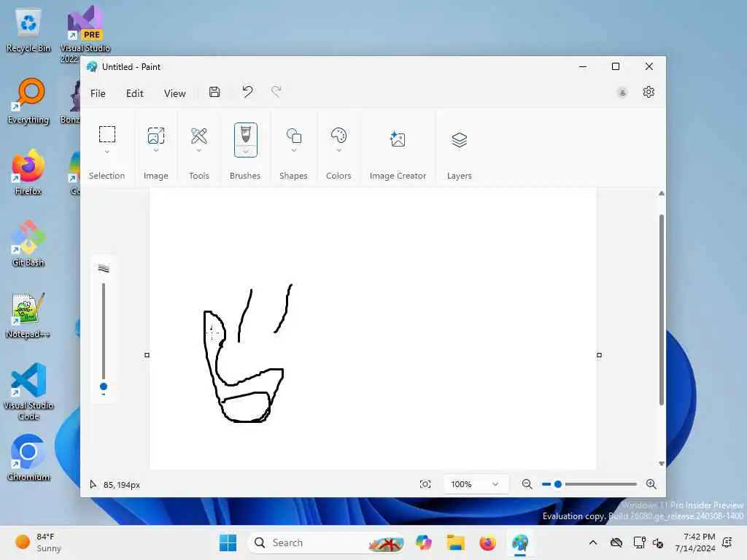Click the scroll up arrow
This screenshot has height=560, width=747.
tap(661, 193)
